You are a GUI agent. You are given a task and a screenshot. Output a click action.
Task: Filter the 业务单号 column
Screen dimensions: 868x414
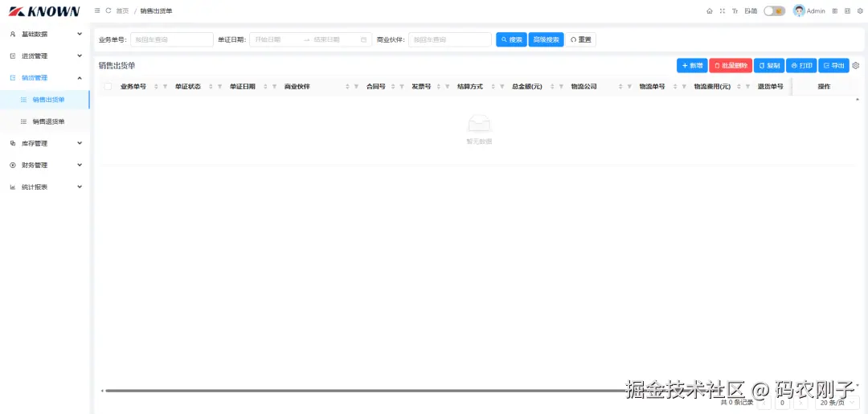coord(165,87)
